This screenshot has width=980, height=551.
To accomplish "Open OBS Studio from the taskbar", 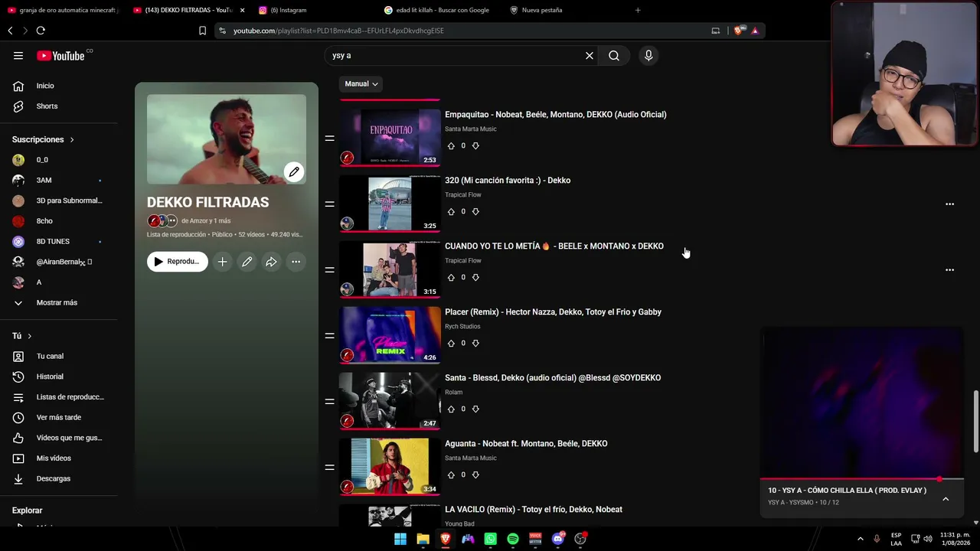I will pos(580,540).
